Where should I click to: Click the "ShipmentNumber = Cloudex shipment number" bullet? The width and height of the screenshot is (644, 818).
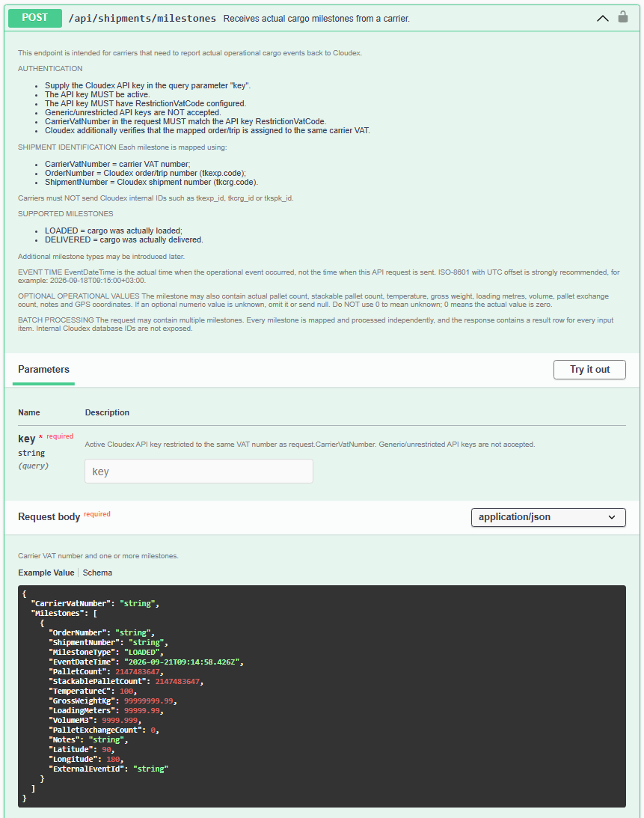coord(151,182)
